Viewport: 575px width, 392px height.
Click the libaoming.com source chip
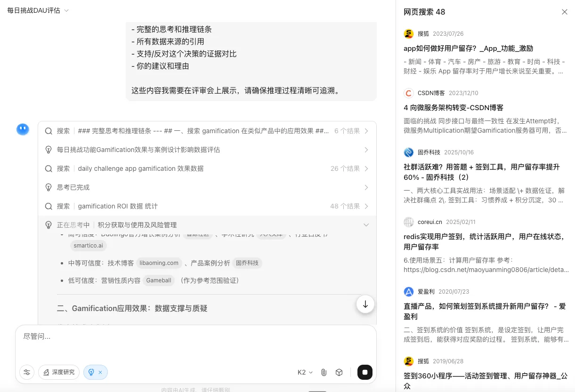[x=159, y=263]
